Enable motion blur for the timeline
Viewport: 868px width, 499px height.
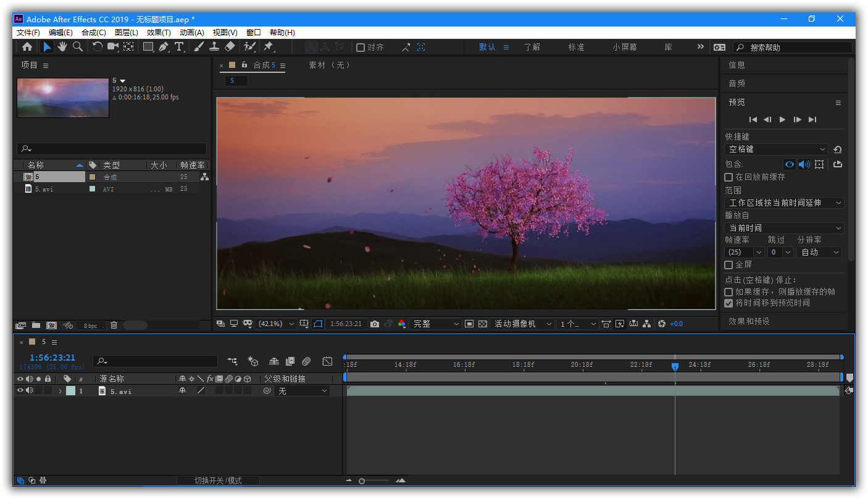pos(307,361)
